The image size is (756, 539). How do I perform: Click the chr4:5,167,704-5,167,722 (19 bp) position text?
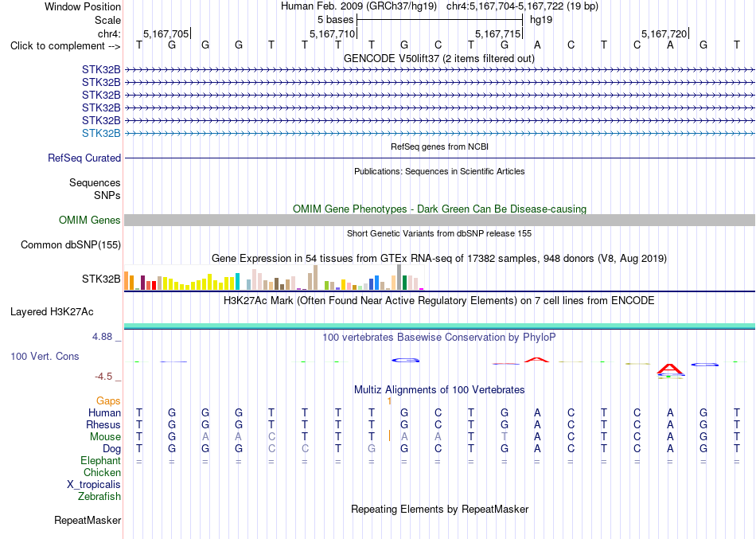click(522, 6)
